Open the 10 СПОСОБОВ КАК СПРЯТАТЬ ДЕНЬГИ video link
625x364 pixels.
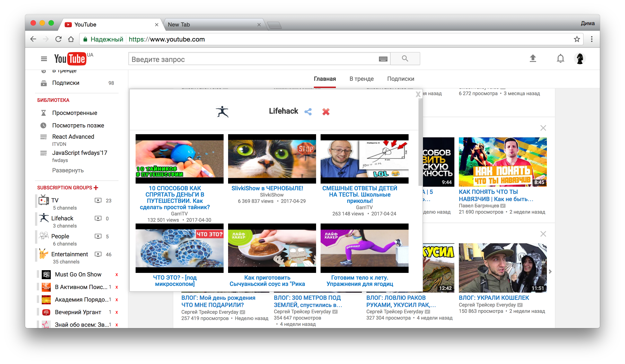click(175, 198)
